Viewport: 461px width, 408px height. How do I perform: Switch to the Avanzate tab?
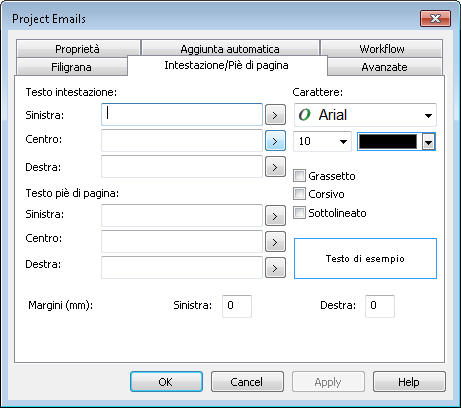click(x=385, y=67)
